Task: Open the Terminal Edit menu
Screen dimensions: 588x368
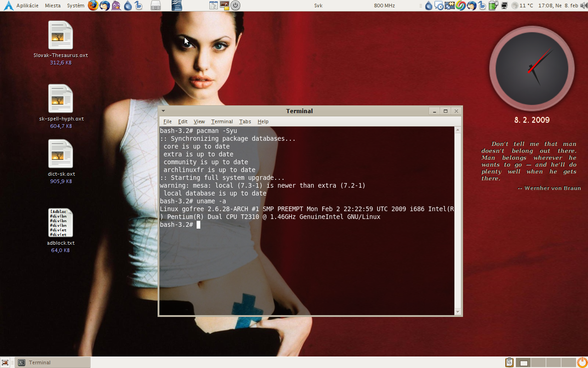Action: point(183,121)
